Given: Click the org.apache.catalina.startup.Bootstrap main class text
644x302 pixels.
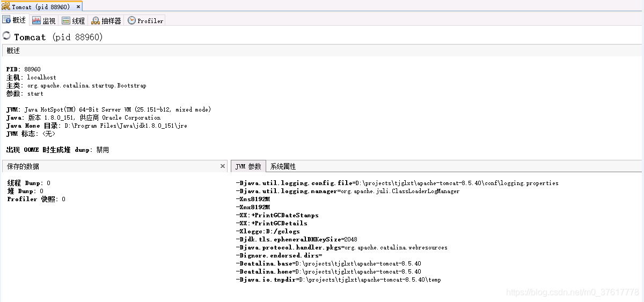Looking at the screenshot, I should click(x=87, y=85).
